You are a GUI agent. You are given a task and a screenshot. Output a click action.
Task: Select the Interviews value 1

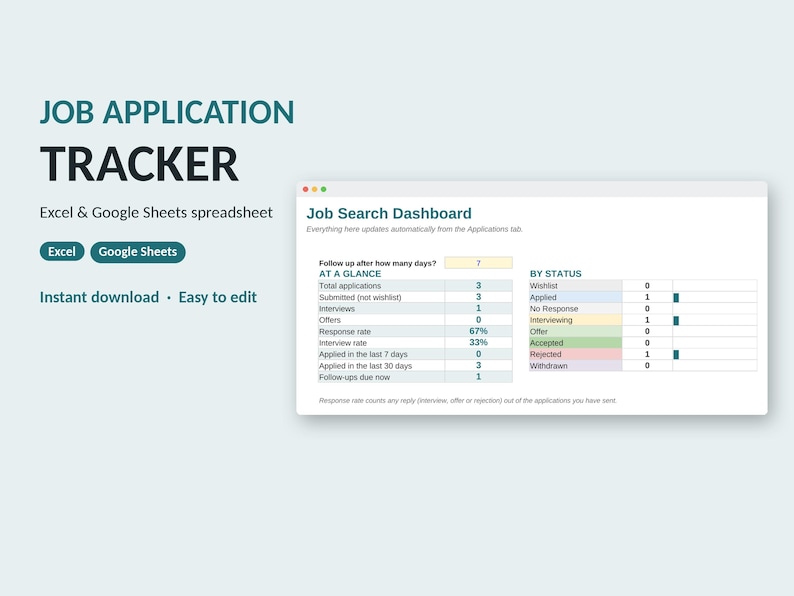point(479,308)
